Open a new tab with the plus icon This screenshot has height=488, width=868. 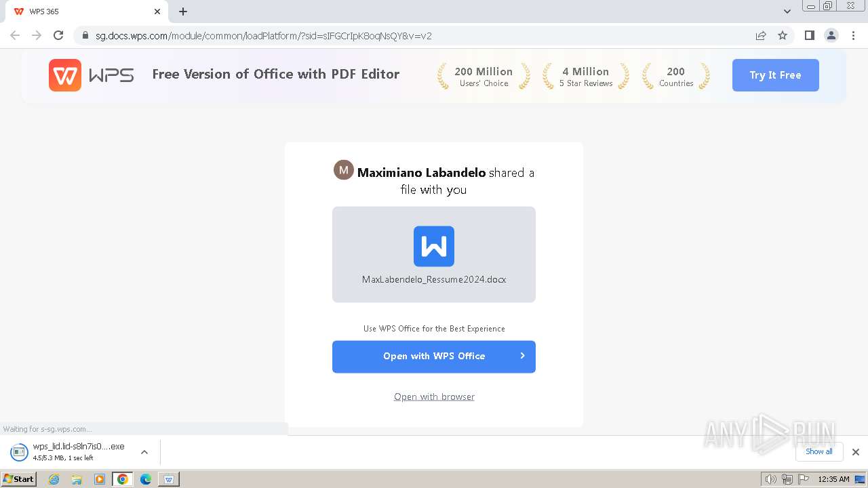click(183, 12)
